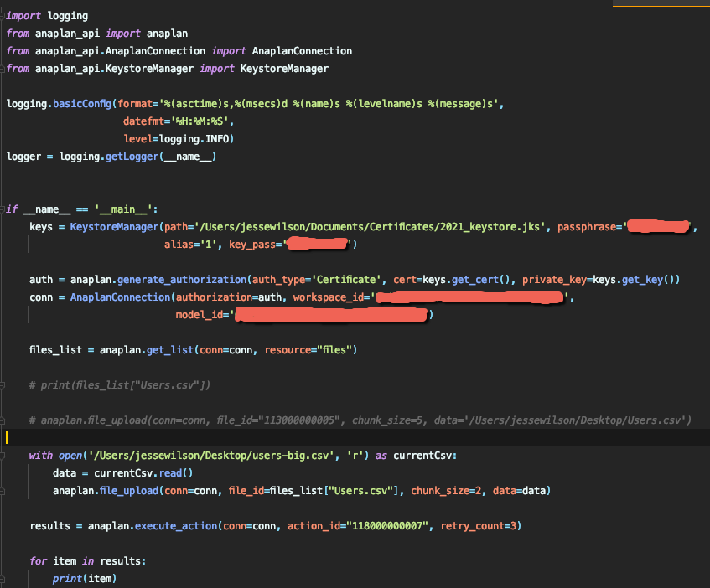This screenshot has width=710, height=588.
Task: Click 'INFO' in level=logging.INFO
Action: [217, 139]
